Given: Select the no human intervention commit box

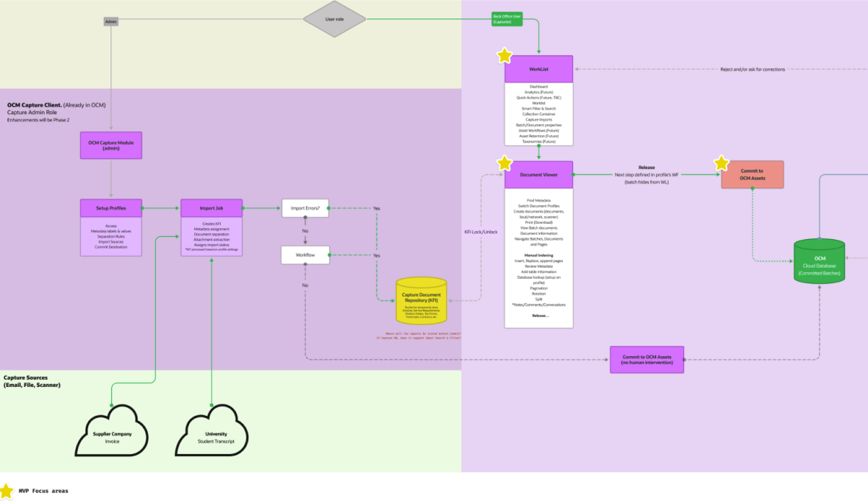Looking at the screenshot, I should (x=647, y=360).
